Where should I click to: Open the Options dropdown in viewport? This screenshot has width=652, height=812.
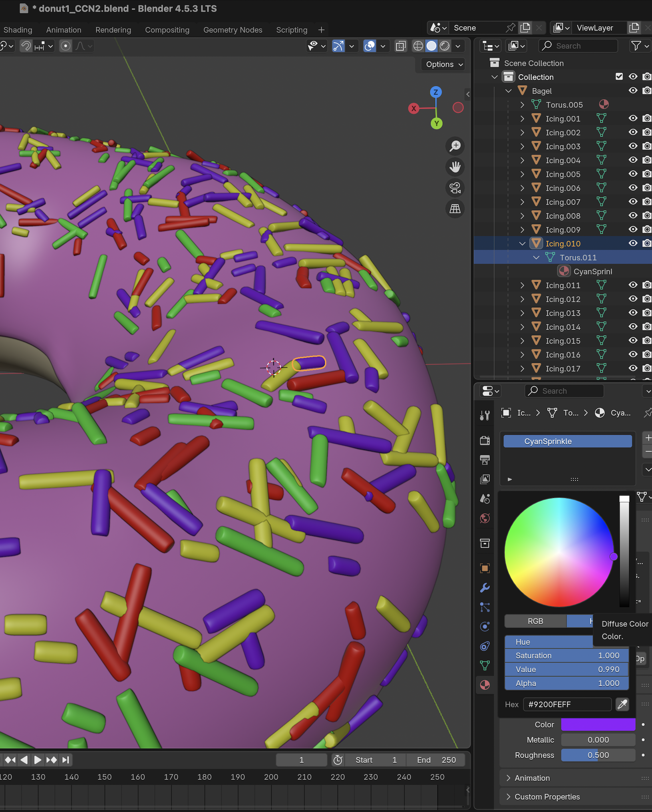click(442, 64)
